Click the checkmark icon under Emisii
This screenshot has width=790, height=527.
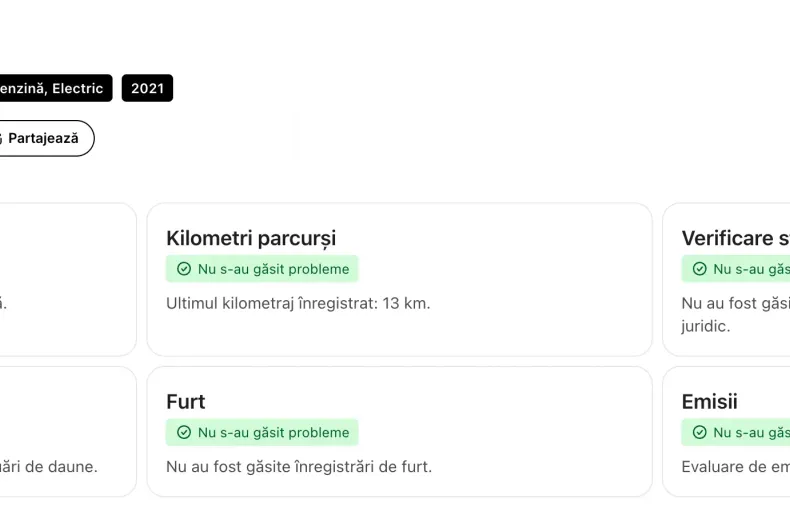coord(699,433)
